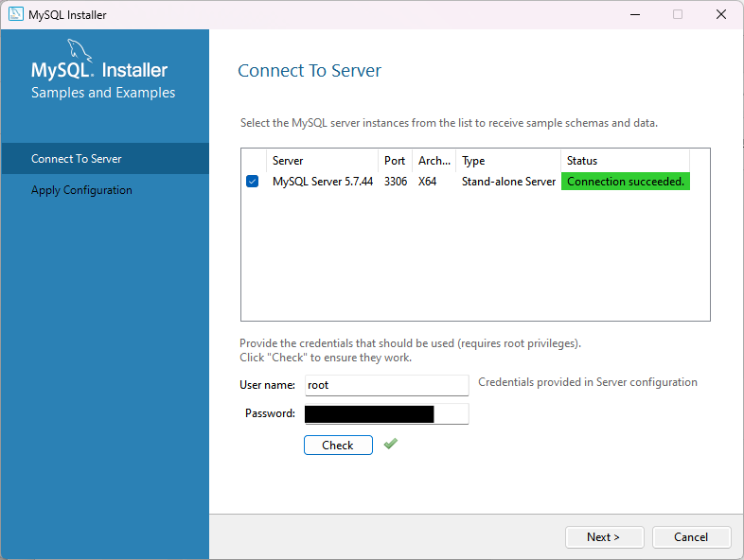Viewport: 744px width, 560px height.
Task: Click the Connect To Server page heading
Action: click(310, 71)
